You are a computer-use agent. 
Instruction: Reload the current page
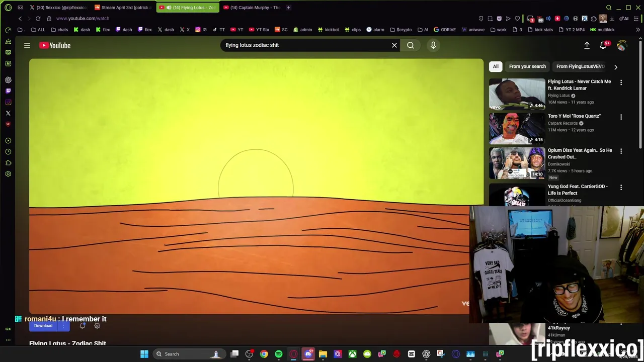click(38, 19)
